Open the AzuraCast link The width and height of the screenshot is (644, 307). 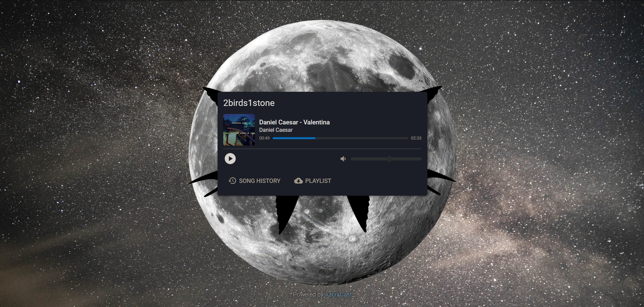[338, 295]
